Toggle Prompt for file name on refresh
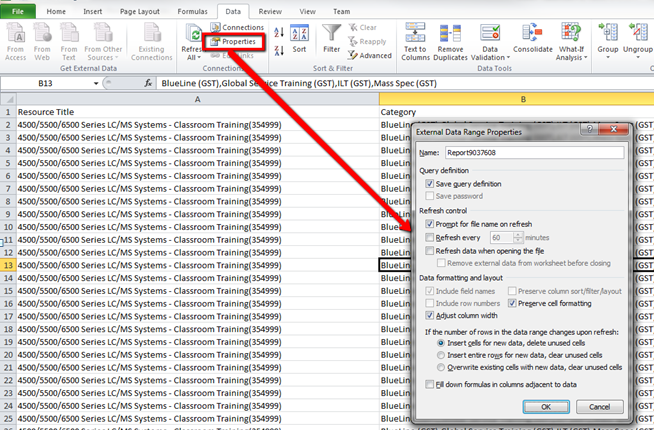The image size is (654, 430). coord(430,224)
